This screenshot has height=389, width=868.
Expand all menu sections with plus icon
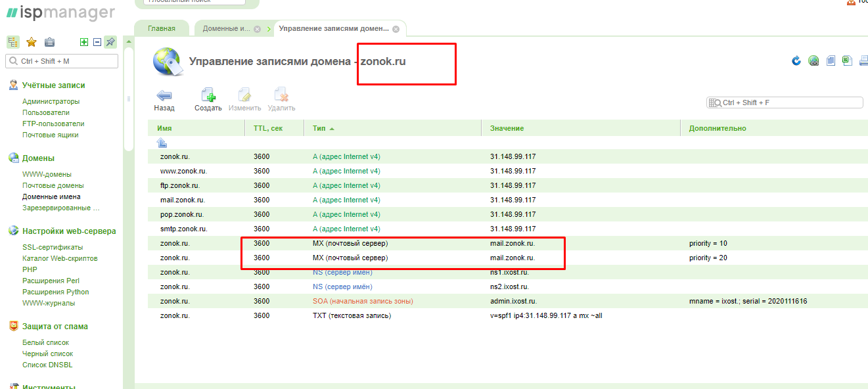pyautogui.click(x=83, y=42)
